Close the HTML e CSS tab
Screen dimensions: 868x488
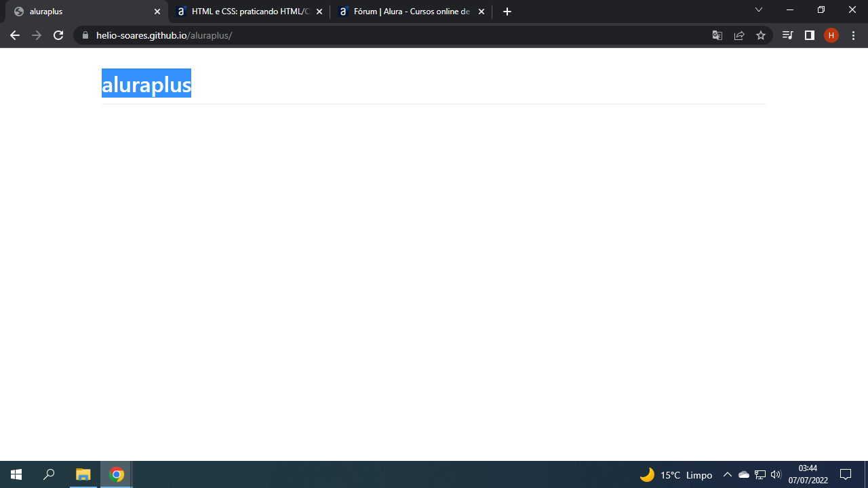click(x=319, y=12)
